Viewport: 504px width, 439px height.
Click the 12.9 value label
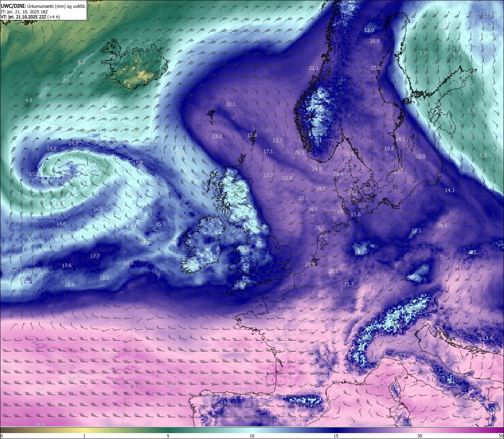click(x=369, y=30)
